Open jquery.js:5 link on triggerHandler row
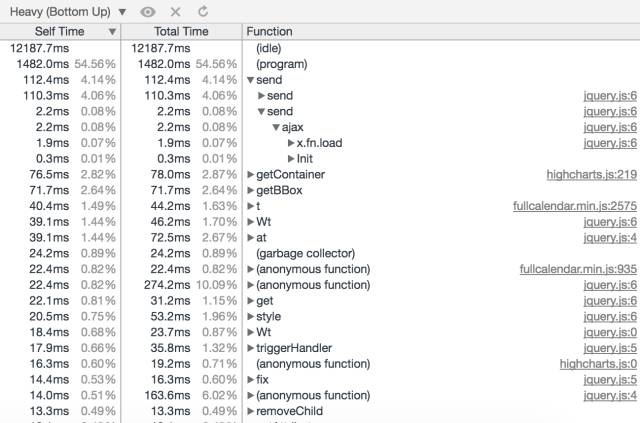 (x=610, y=348)
